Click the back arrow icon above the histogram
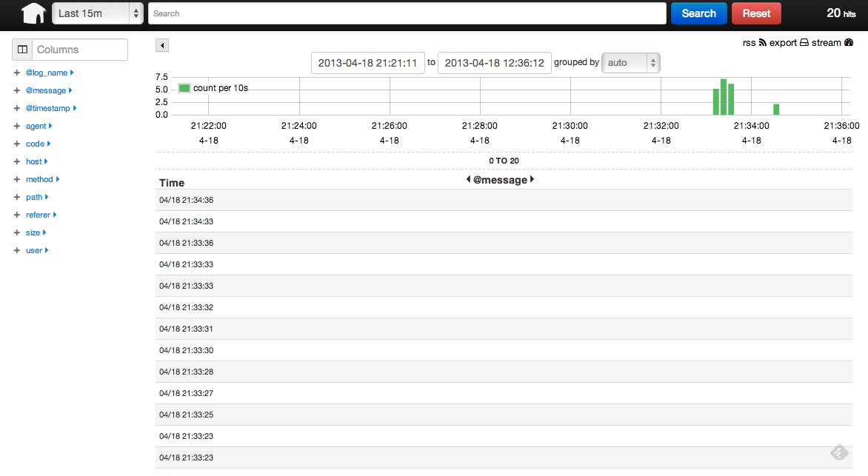This screenshot has width=868, height=476. coord(161,45)
